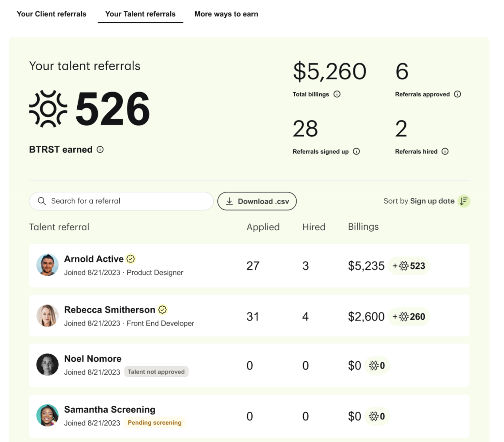Toggle sort order with the green sort icon
The width and height of the screenshot is (504, 442).
[464, 201]
